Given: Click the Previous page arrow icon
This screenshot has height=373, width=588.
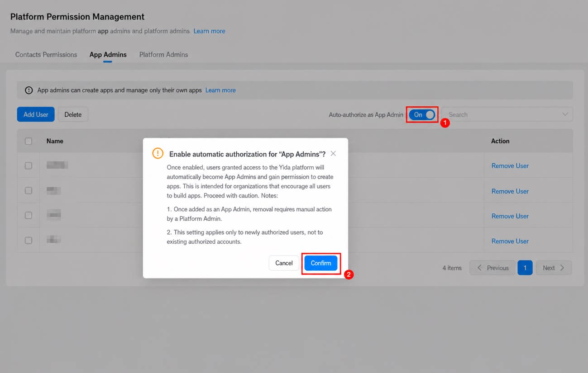Looking at the screenshot, I should tap(479, 268).
